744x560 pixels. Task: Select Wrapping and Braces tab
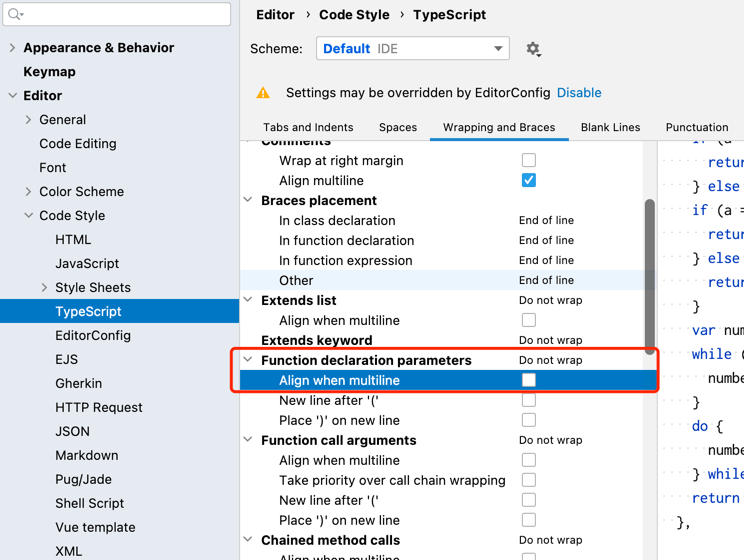(499, 127)
